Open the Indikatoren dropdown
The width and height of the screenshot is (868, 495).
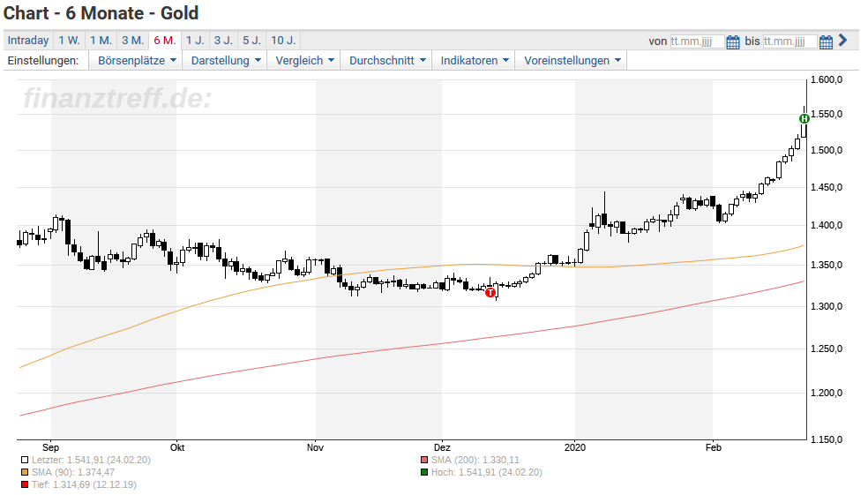pyautogui.click(x=475, y=60)
